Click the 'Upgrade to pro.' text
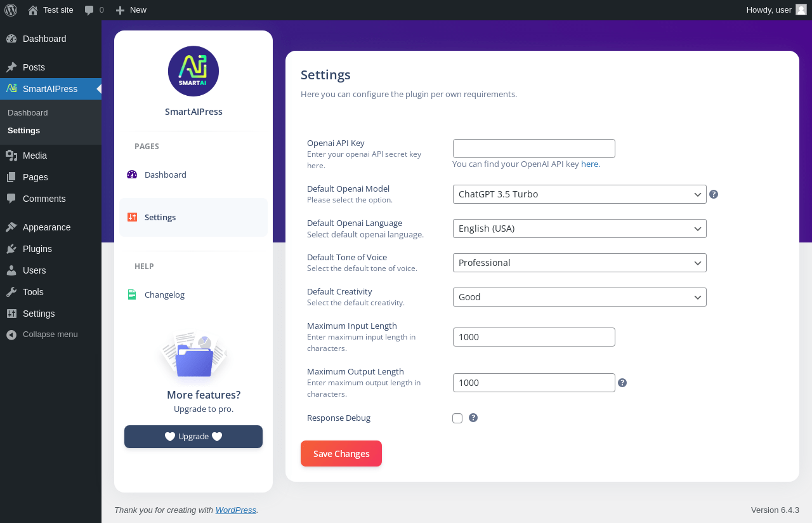The width and height of the screenshot is (812, 523). pyautogui.click(x=204, y=409)
